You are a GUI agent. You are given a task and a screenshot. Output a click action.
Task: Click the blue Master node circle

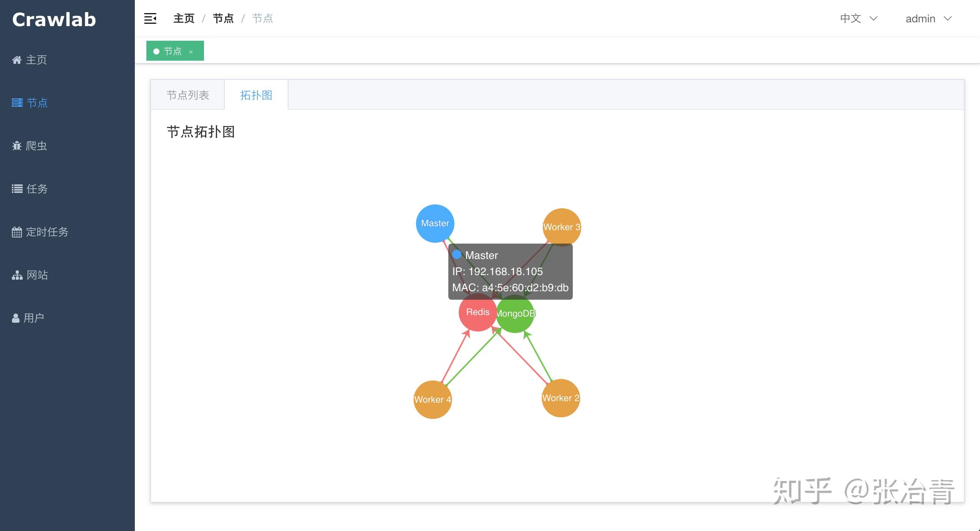(x=434, y=223)
